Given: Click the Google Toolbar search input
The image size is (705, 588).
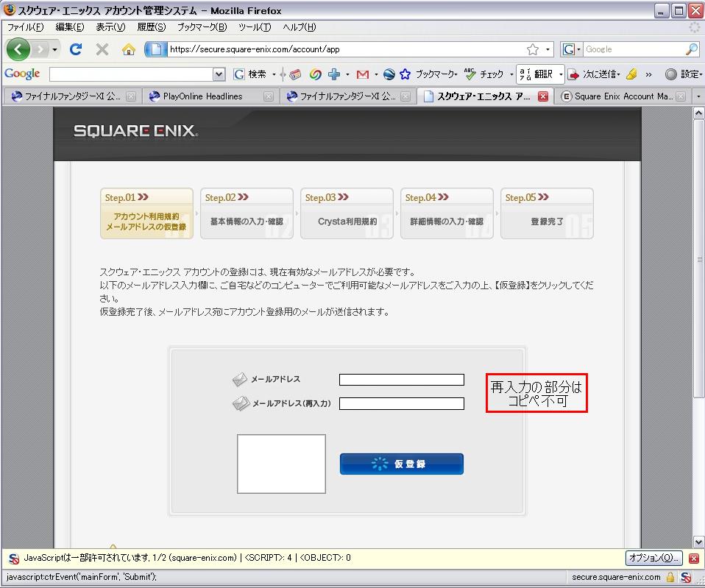Looking at the screenshot, I should pyautogui.click(x=131, y=74).
